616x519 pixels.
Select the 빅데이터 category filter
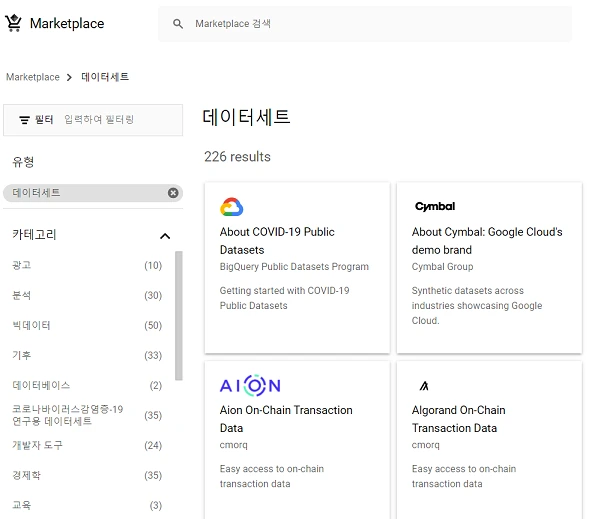pyautogui.click(x=31, y=326)
